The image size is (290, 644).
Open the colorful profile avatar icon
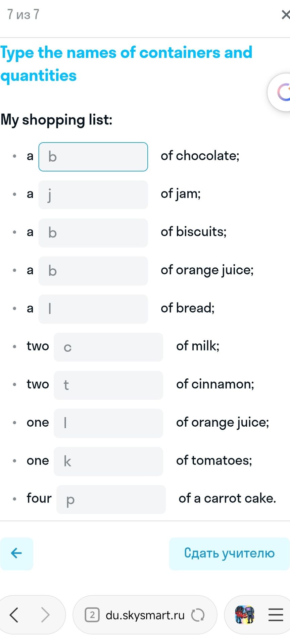(x=245, y=615)
